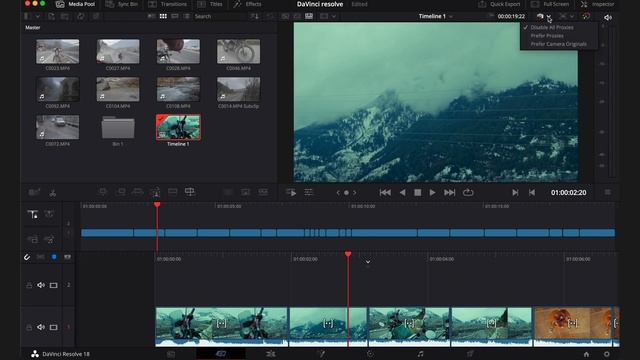Click the Quick Export button
640x360 pixels.
[499, 4]
